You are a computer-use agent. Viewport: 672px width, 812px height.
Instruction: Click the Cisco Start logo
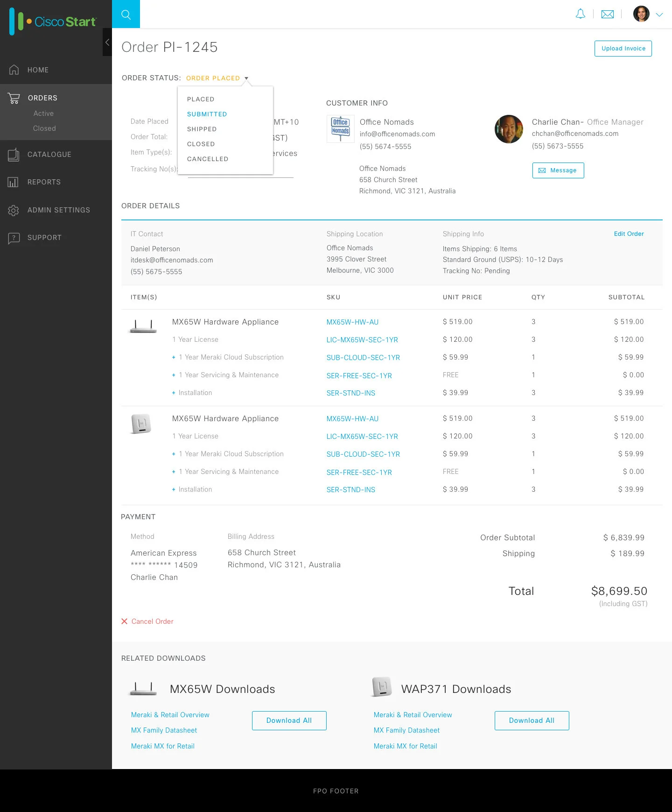pos(53,21)
